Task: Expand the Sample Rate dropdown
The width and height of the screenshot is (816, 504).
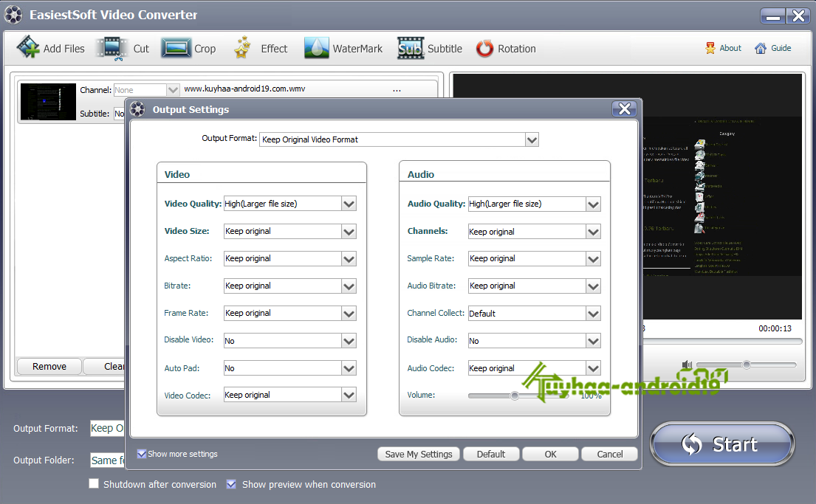Action: pos(593,258)
